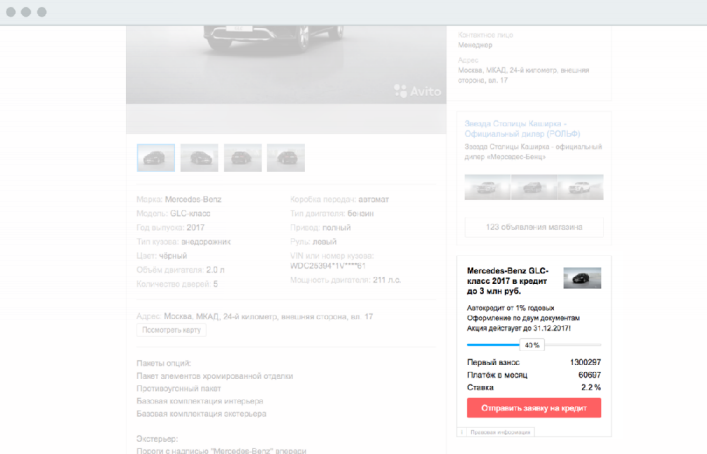Click the "Объём двигателя: 2.0 л" spec row
This screenshot has width=707, height=454.
tap(180, 270)
